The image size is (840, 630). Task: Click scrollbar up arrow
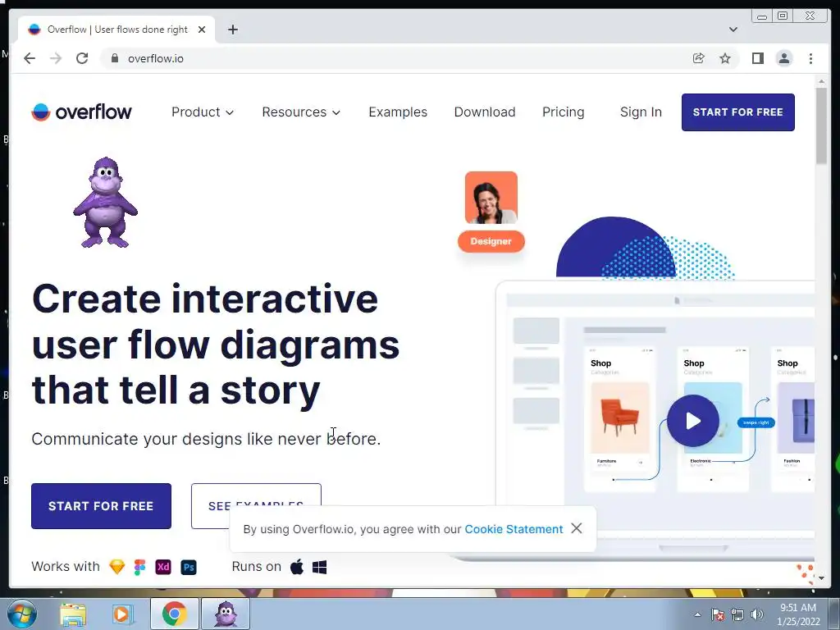(x=821, y=81)
